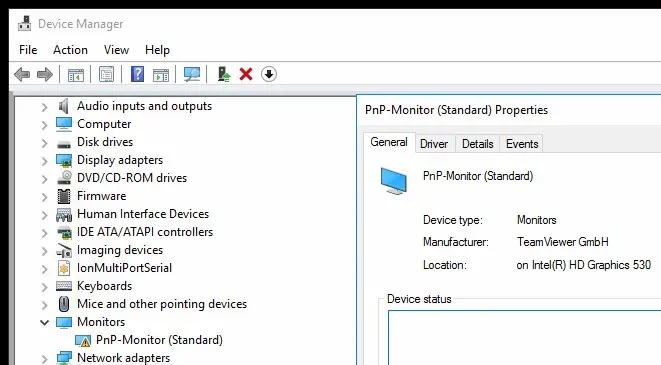Open the File menu

[28, 50]
